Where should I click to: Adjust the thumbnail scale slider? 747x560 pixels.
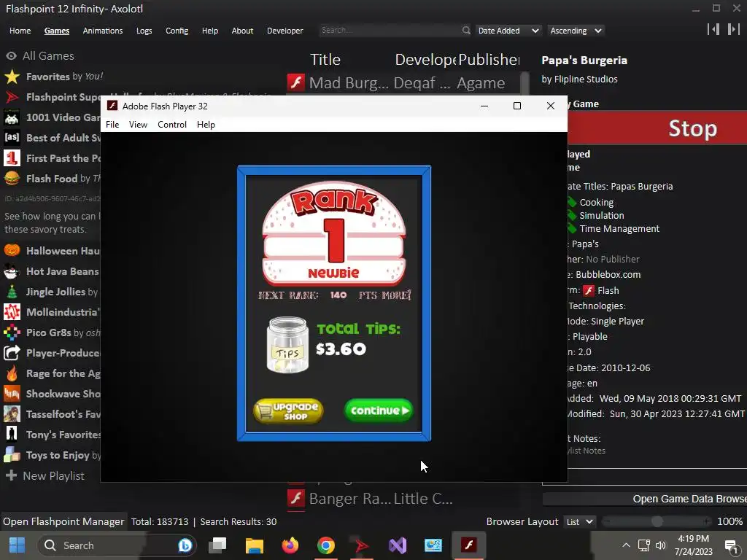click(x=657, y=522)
